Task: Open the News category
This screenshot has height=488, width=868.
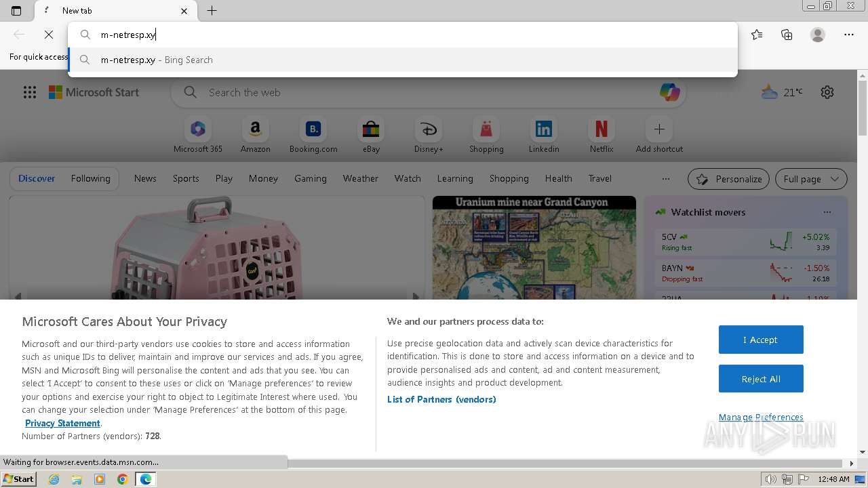Action: point(145,178)
